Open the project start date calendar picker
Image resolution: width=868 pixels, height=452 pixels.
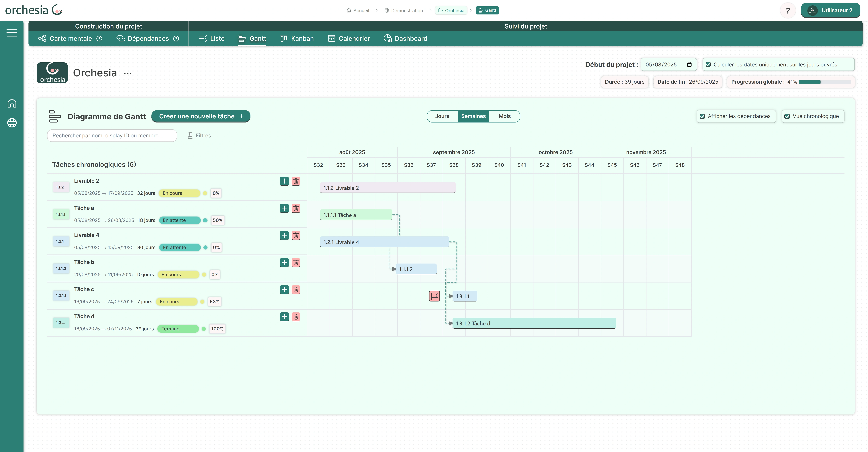coord(689,64)
